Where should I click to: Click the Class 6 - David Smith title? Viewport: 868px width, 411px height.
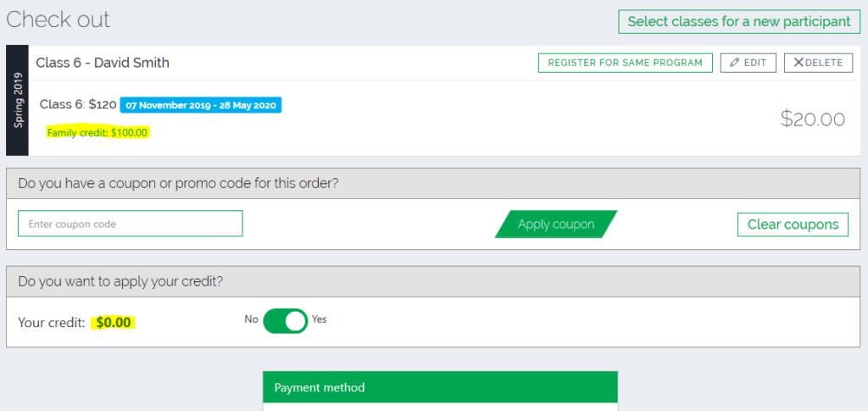coord(103,63)
